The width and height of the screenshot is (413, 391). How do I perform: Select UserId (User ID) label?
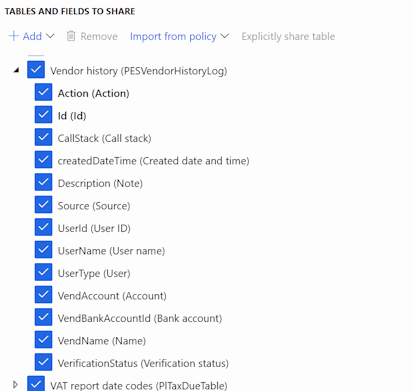94,228
